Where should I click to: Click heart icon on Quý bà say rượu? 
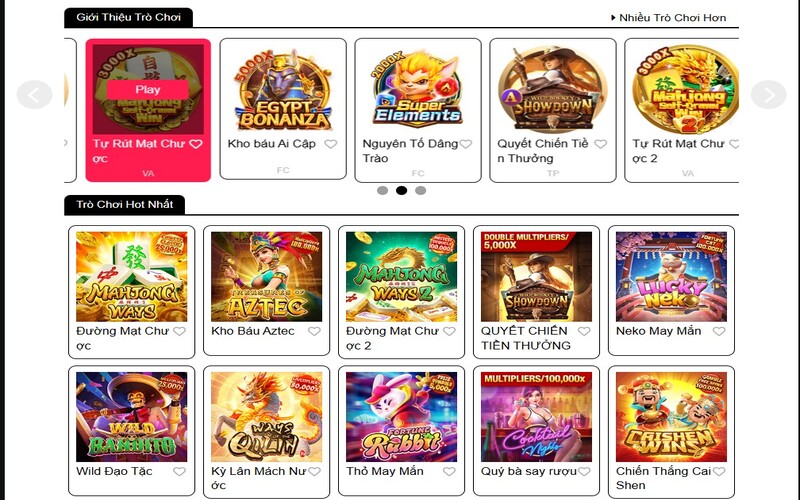pyautogui.click(x=584, y=471)
